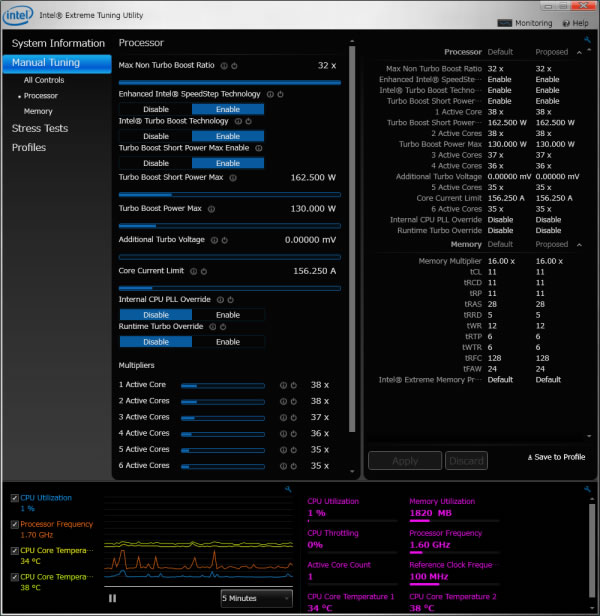This screenshot has width=600, height=616.
Task: Reset 1 Active Core multiplier to default
Action: [x=294, y=385]
